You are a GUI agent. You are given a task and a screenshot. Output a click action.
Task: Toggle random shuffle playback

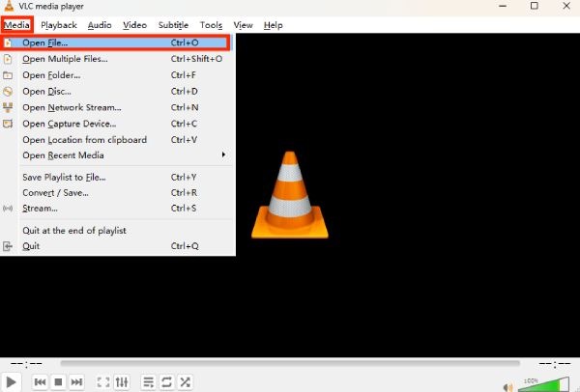tap(185, 382)
